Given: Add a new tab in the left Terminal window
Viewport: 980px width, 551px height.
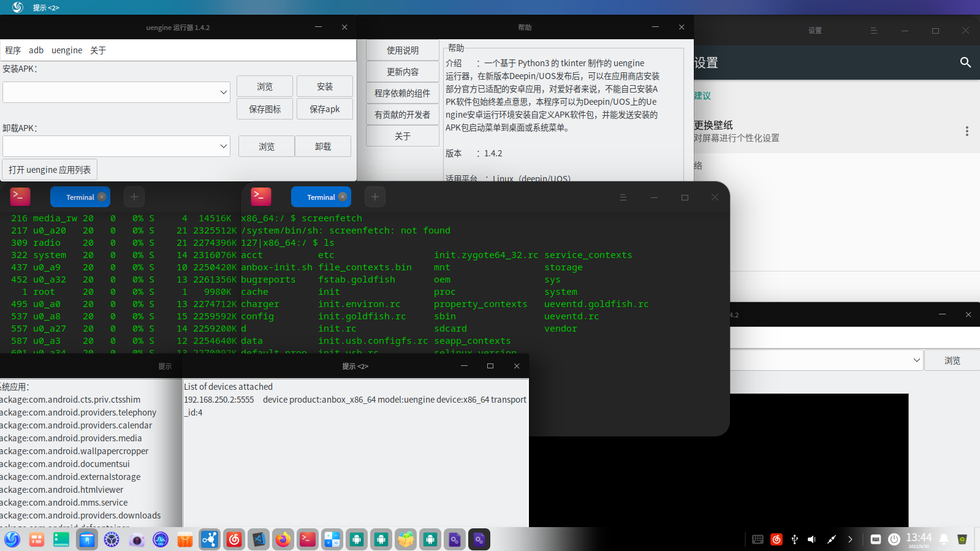Looking at the screenshot, I should click(134, 197).
